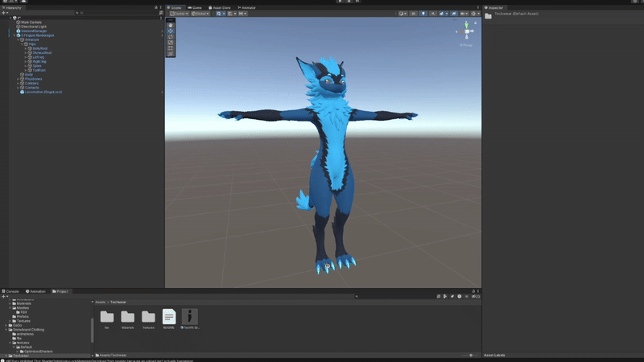This screenshot has width=644, height=362.
Task: Select the Body object
Action: click(29, 75)
